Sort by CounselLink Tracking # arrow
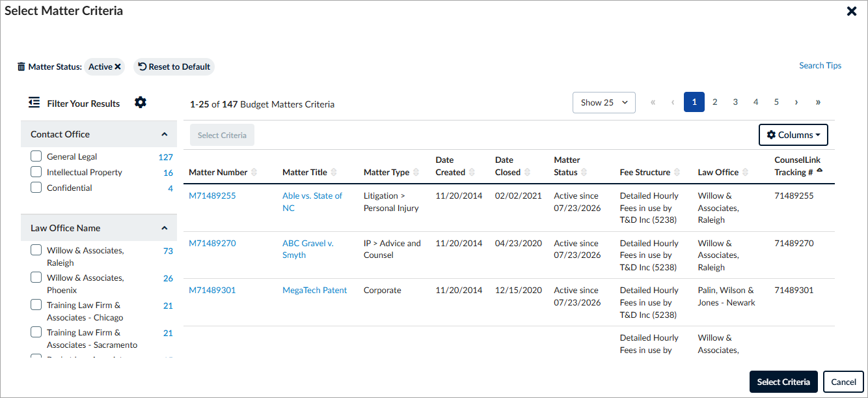The width and height of the screenshot is (868, 398). pyautogui.click(x=819, y=171)
